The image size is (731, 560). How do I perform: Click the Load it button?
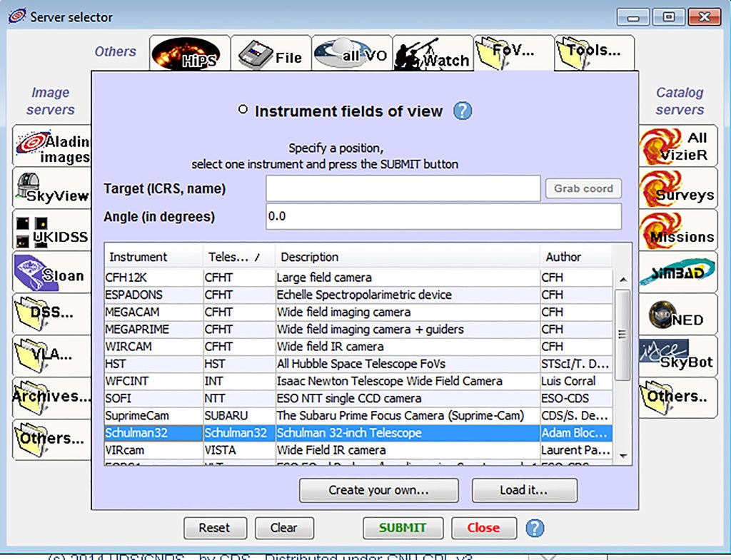tap(525, 490)
